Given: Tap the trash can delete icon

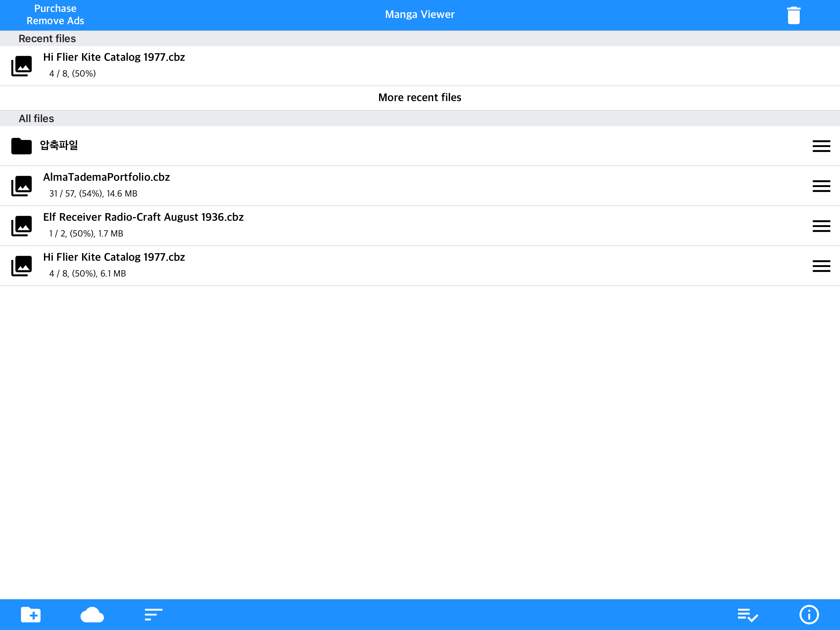Looking at the screenshot, I should [x=793, y=16].
